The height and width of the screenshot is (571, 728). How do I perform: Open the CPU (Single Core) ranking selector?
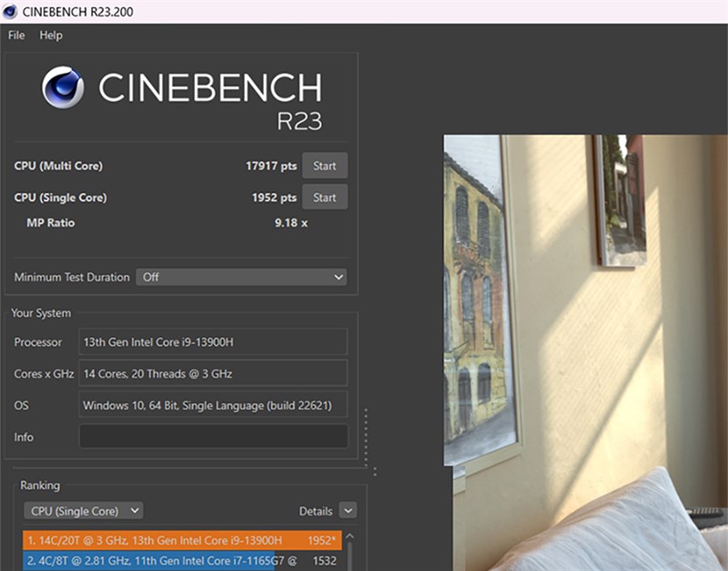(83, 511)
